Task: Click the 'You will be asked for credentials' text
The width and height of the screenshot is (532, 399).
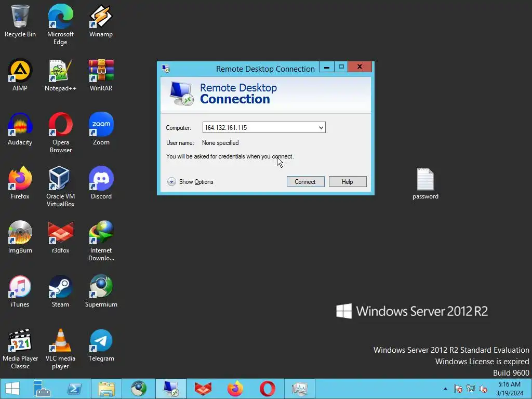Action: pos(230,156)
